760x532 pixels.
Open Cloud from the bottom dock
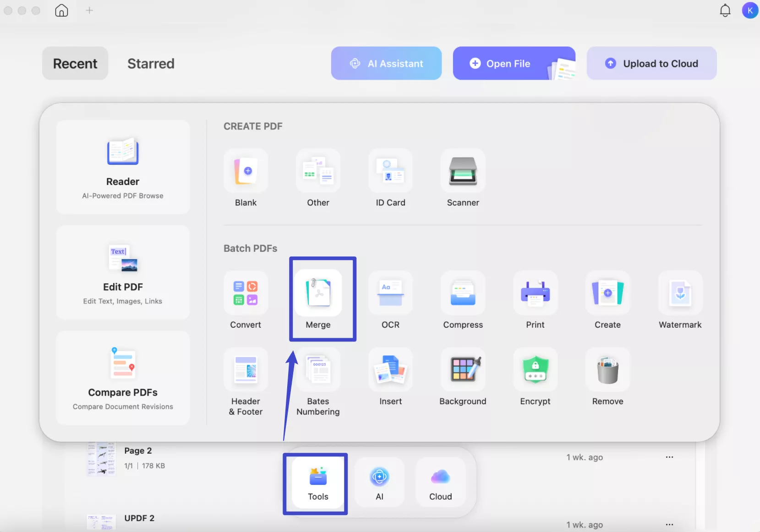pyautogui.click(x=441, y=483)
